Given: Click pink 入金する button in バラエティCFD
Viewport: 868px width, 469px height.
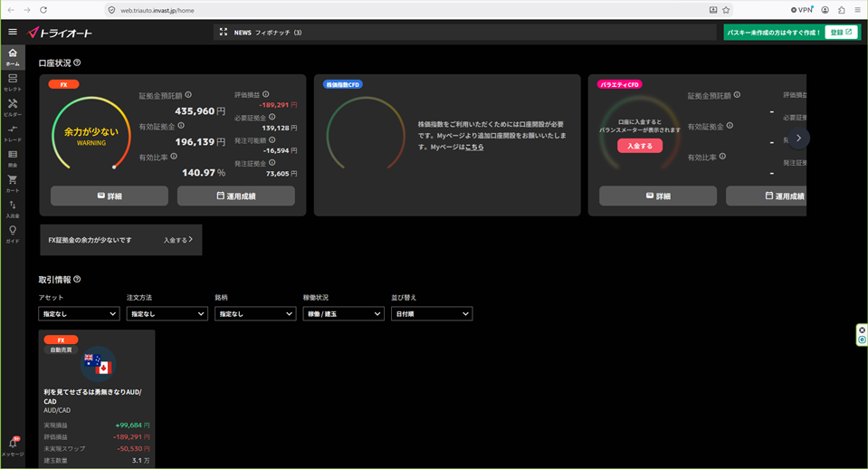Looking at the screenshot, I should point(639,146).
